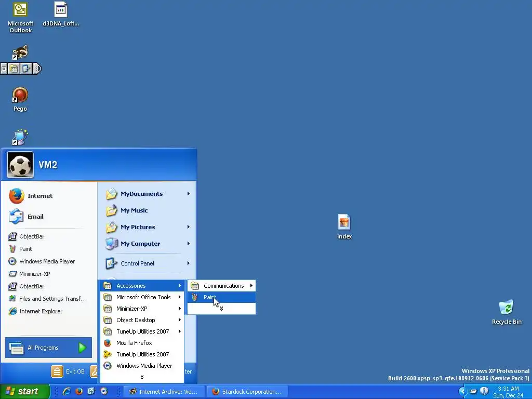Expand the TuneUp Utilities 2007 folder submenu arrow
The image size is (532, 399).
(179, 331)
